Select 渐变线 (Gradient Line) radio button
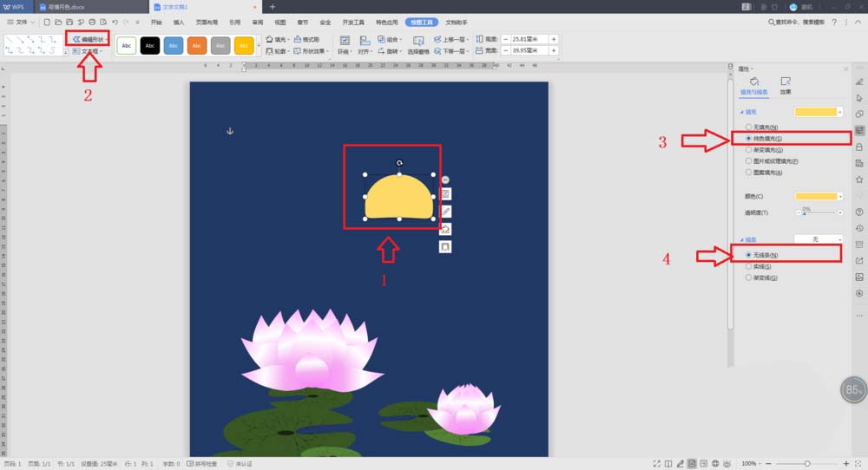The height and width of the screenshot is (470, 868). click(748, 277)
